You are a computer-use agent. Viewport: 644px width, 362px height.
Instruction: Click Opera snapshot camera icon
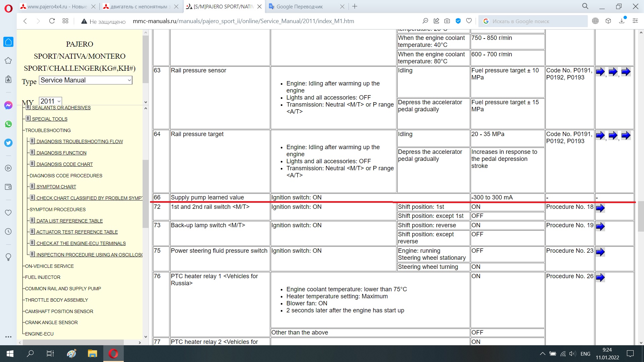pos(447,21)
